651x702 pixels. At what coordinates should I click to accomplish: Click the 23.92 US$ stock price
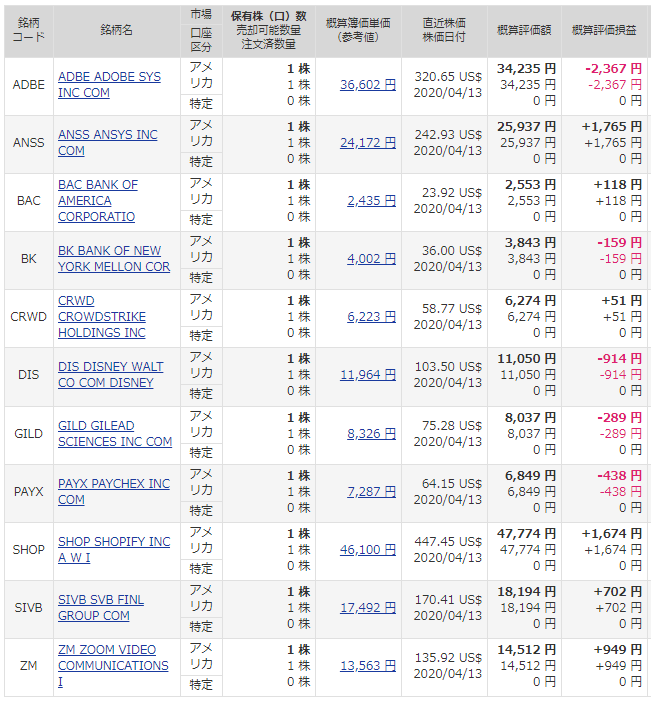pos(452,193)
